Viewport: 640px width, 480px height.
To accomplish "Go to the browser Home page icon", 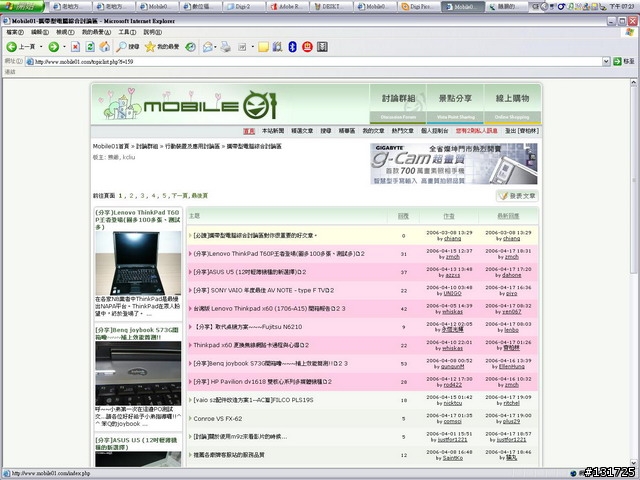I will (105, 47).
